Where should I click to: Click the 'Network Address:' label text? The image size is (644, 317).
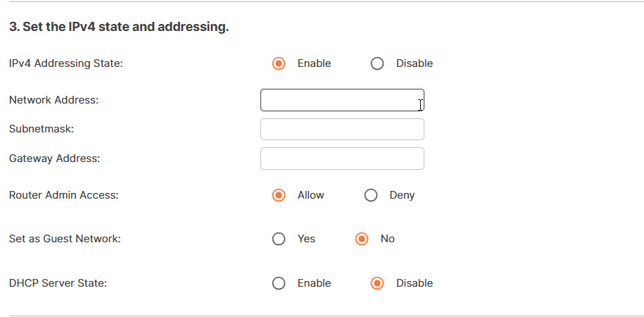(x=53, y=100)
